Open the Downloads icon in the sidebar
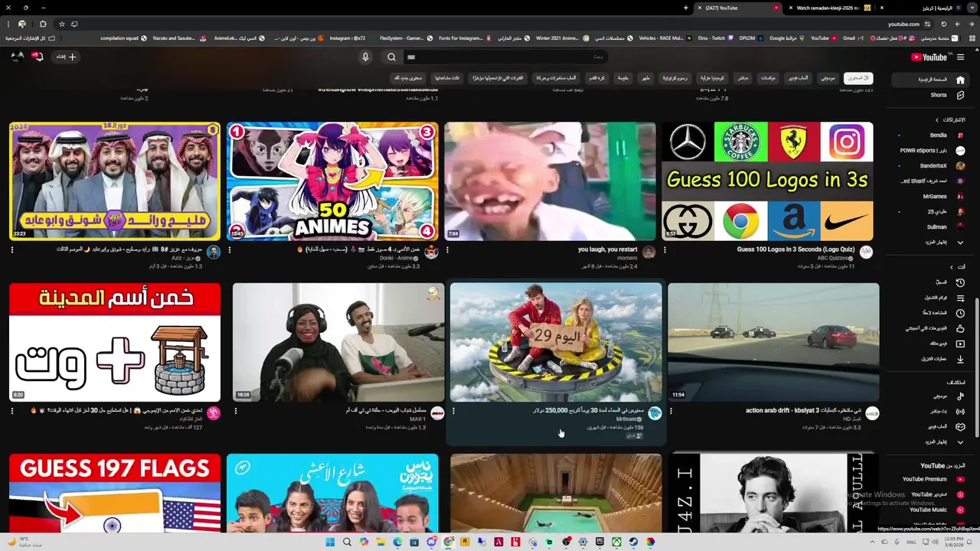Image resolution: width=980 pixels, height=551 pixels. (x=960, y=359)
